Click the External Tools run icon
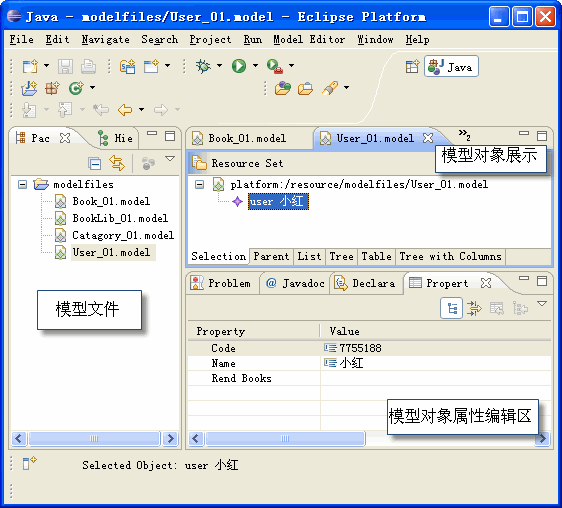The width and height of the screenshot is (562, 508). [275, 66]
